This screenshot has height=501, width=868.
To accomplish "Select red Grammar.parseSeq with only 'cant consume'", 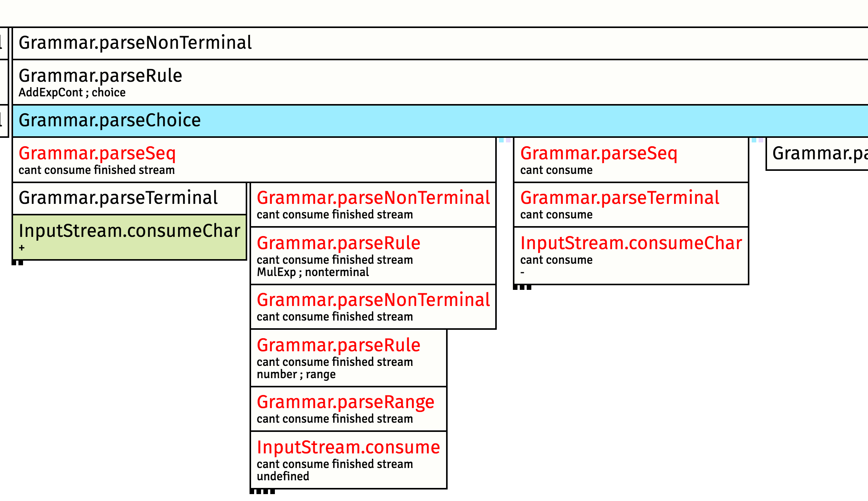I will coord(631,160).
